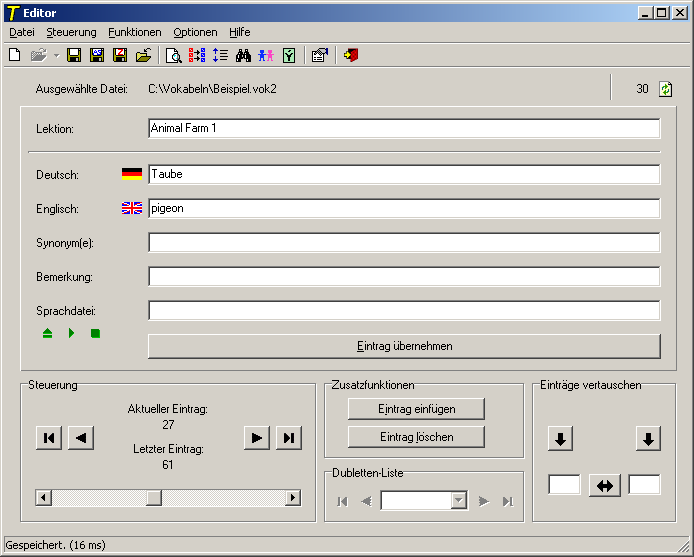Click the print preview magnifier icon
The height and width of the screenshot is (557, 694).
(173, 56)
